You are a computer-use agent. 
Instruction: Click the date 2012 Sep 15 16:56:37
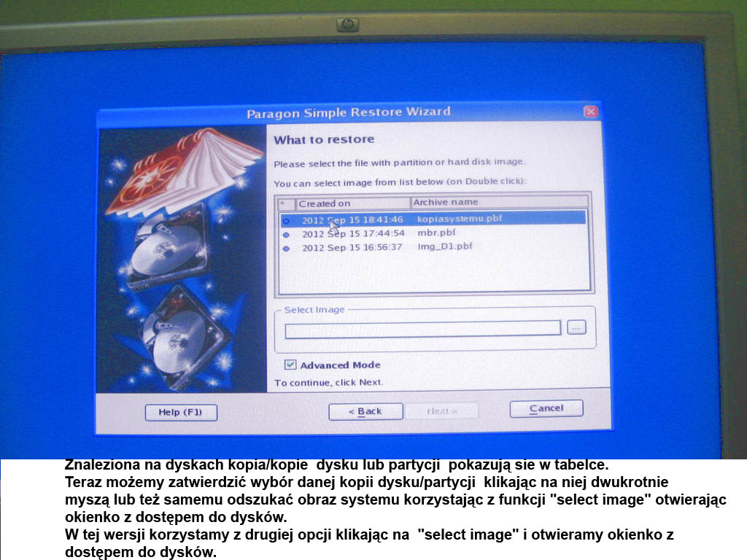352,247
